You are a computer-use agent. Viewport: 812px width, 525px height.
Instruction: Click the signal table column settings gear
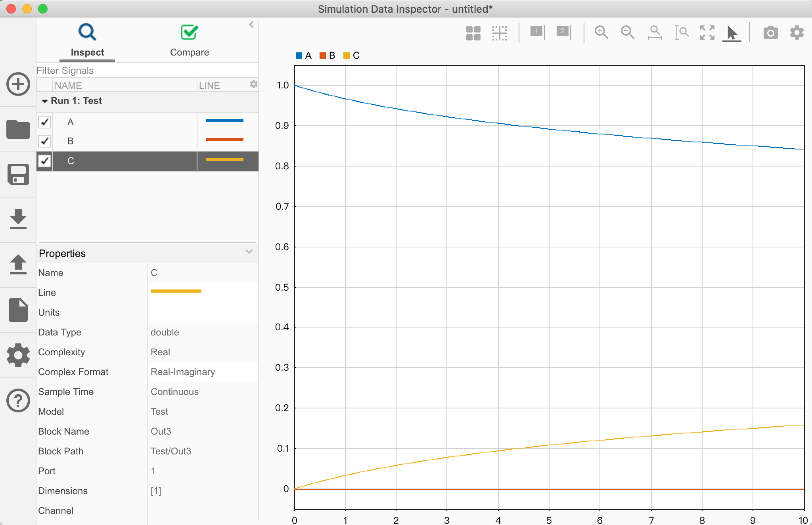click(253, 84)
